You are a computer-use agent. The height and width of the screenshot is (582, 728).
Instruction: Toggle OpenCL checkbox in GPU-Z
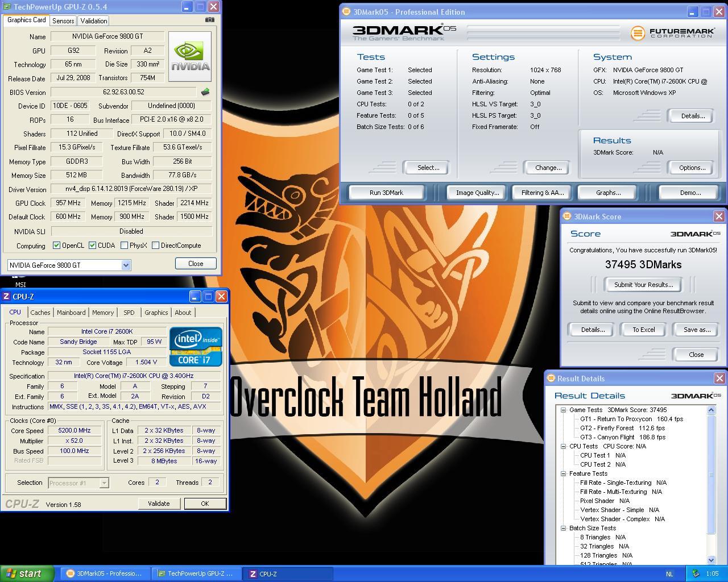tap(56, 246)
